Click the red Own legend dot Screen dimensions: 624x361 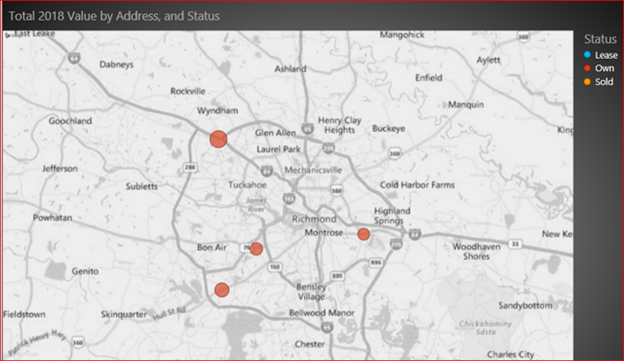[587, 68]
